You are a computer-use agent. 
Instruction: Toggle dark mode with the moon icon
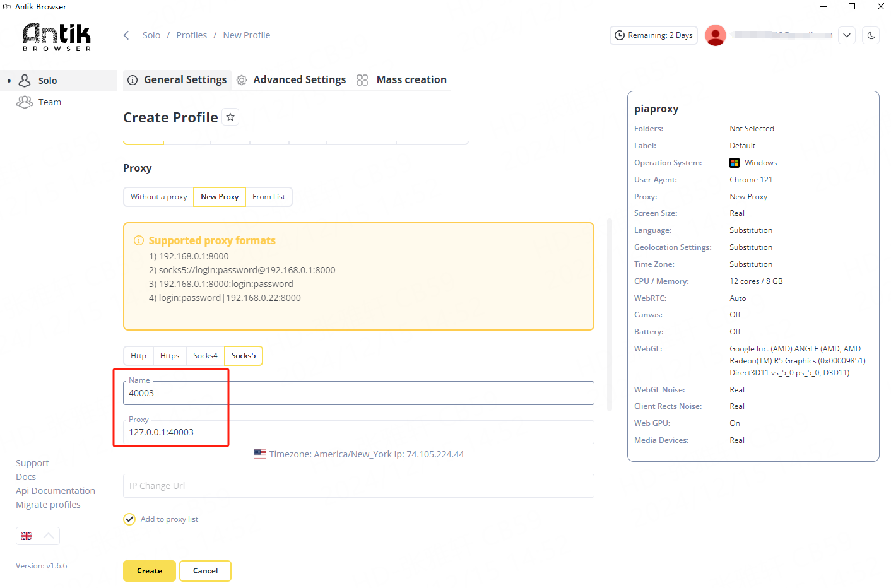871,35
